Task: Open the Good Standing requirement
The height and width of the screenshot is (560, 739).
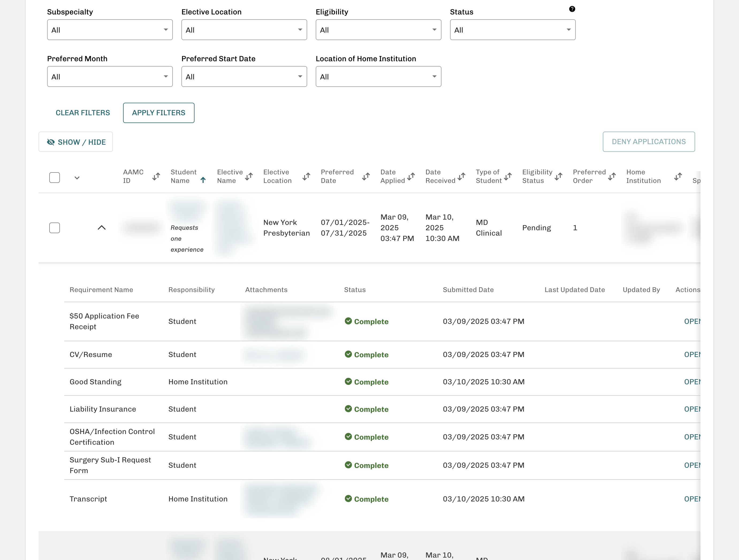Action: (692, 382)
